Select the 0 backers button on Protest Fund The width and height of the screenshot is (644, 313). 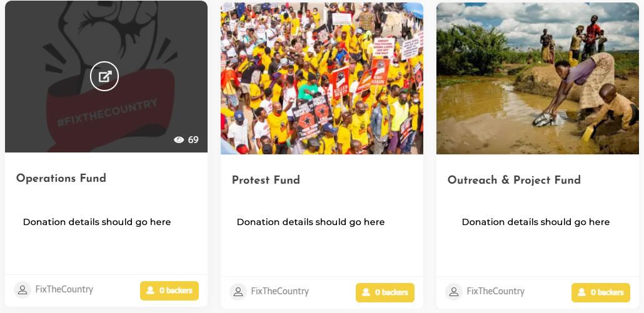coord(385,292)
